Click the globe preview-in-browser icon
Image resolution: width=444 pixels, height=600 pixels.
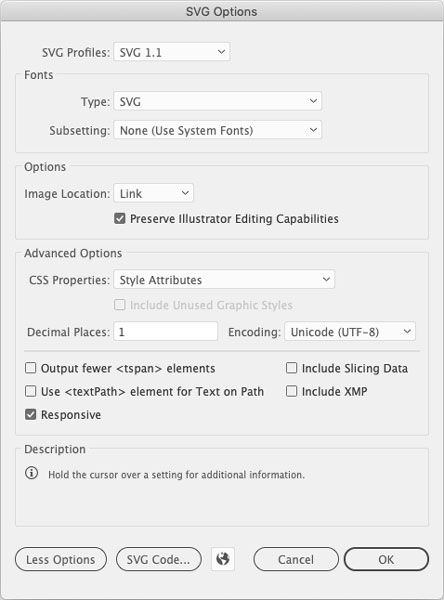(x=223, y=559)
